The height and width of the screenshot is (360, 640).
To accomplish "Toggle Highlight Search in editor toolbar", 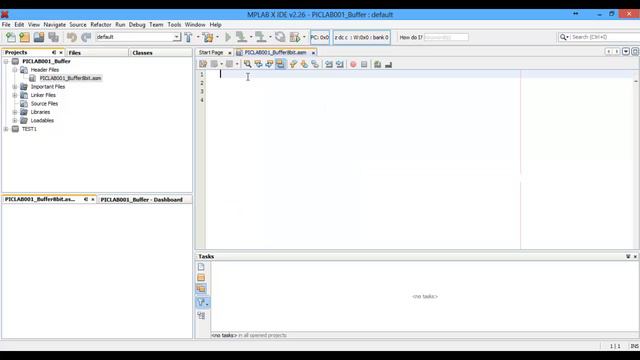I will pos(280,64).
